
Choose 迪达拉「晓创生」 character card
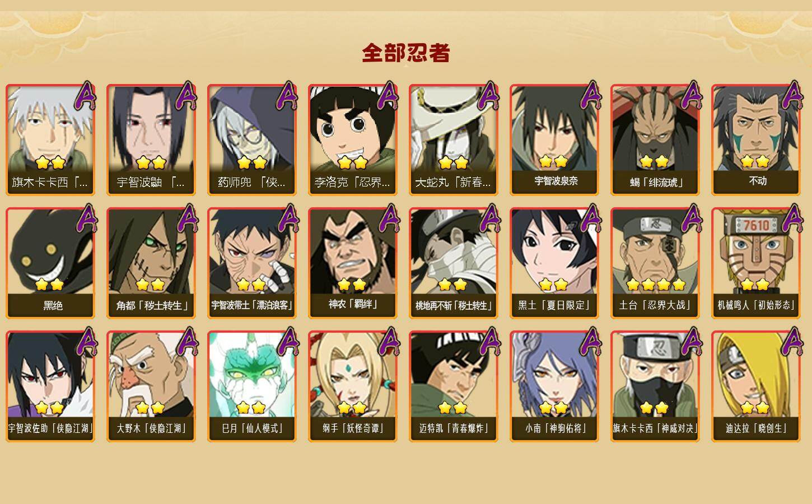(x=756, y=386)
